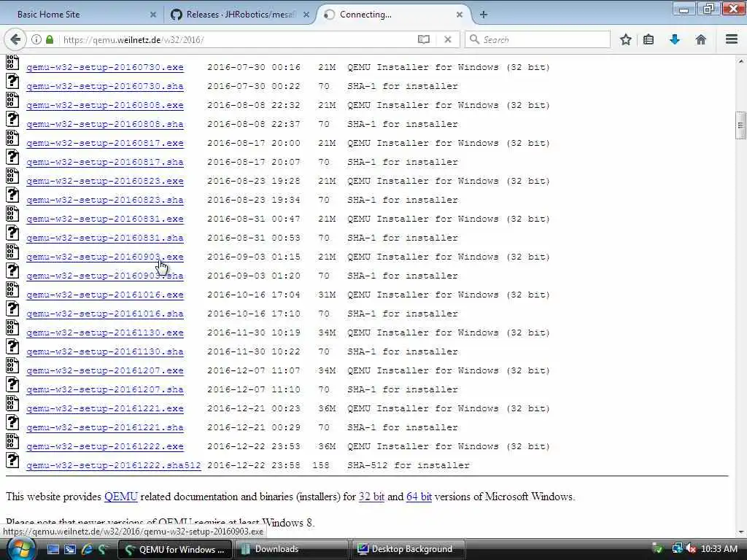Click binary file icon for 20161016.exe
The width and height of the screenshot is (747, 560).
click(12, 289)
